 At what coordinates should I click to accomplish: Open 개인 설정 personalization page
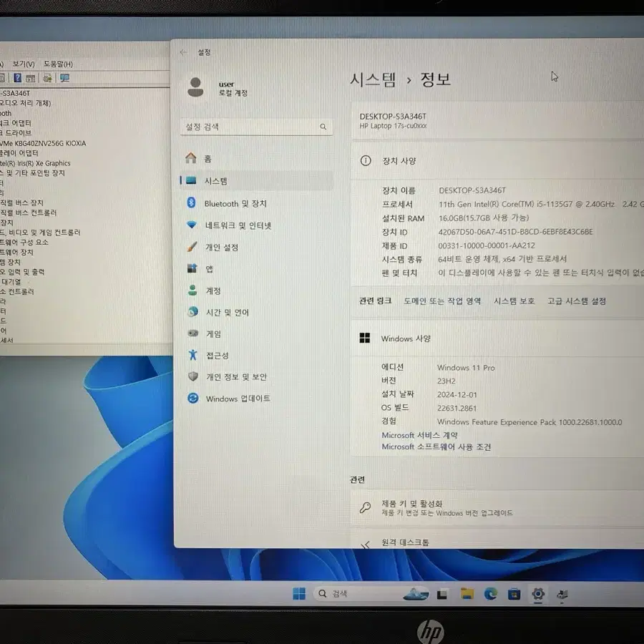(256, 248)
